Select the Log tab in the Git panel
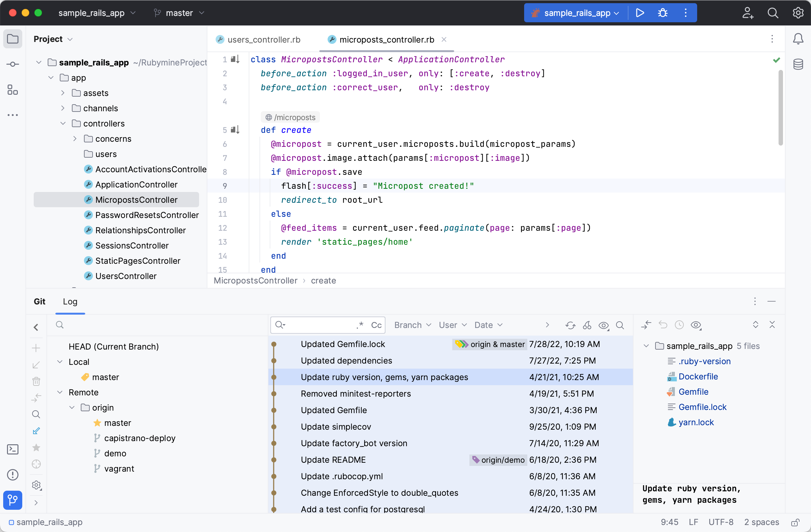Viewport: 811px width, 532px height. [70, 302]
